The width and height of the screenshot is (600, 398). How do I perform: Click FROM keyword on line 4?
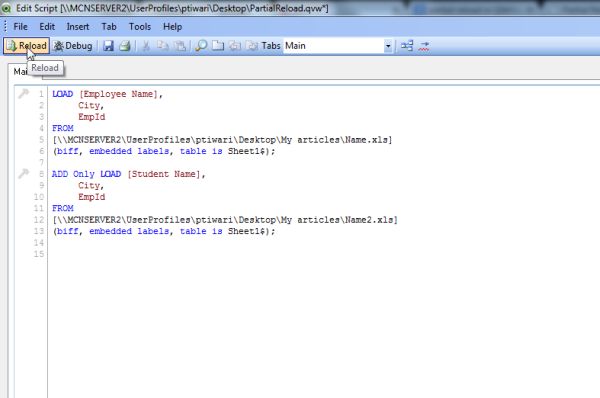coord(63,128)
